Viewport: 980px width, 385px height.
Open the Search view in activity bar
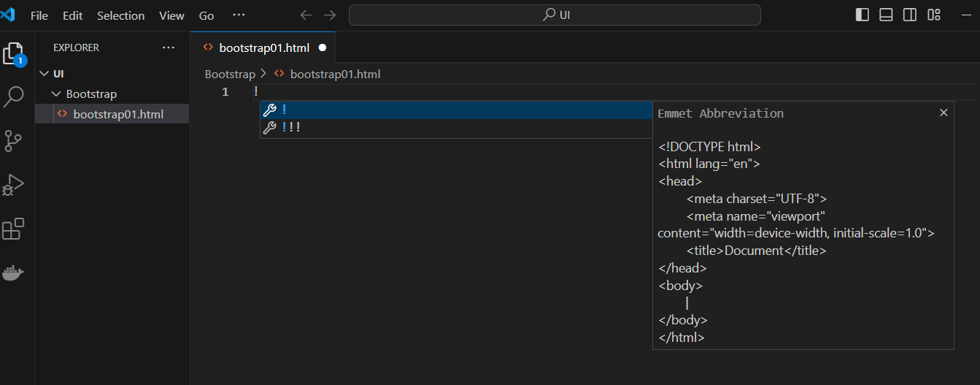[x=14, y=97]
